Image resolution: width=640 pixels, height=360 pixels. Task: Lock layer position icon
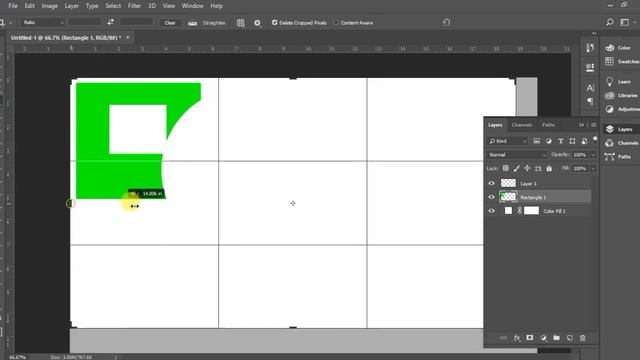coord(527,168)
